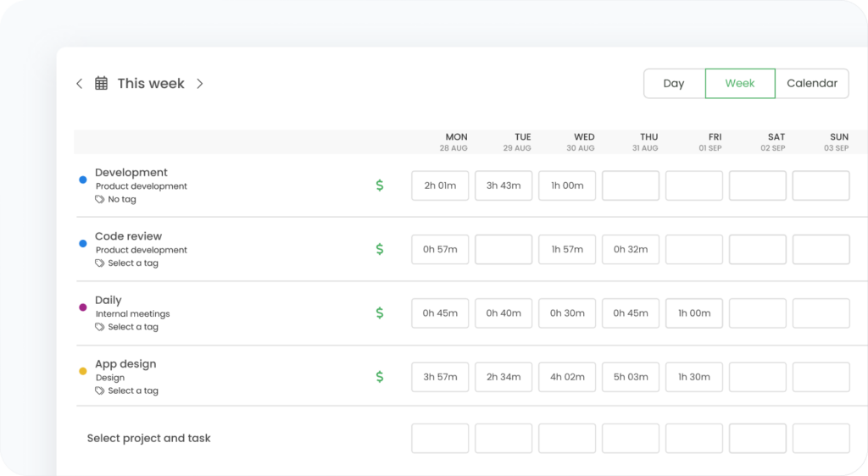Click the tag icon under Code review
Screen dimensions: 868x476
100,263
